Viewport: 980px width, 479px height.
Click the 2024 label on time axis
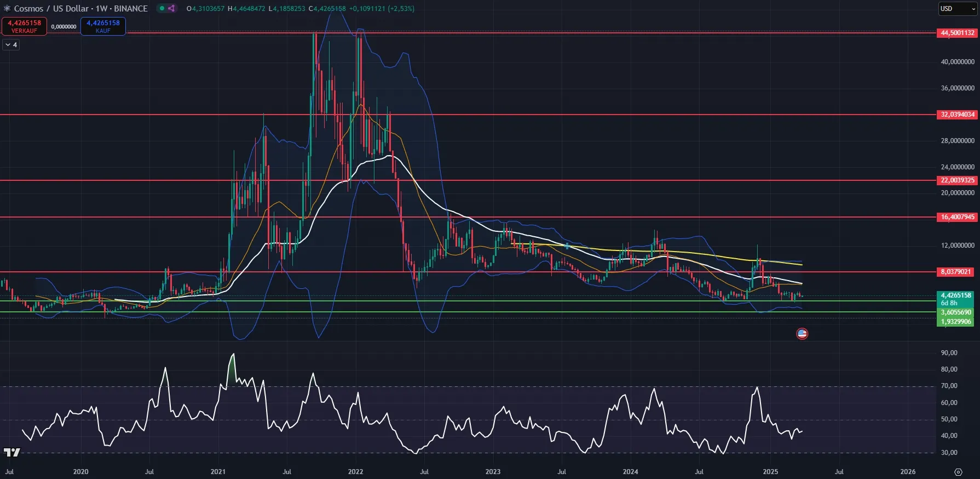[x=630, y=472]
